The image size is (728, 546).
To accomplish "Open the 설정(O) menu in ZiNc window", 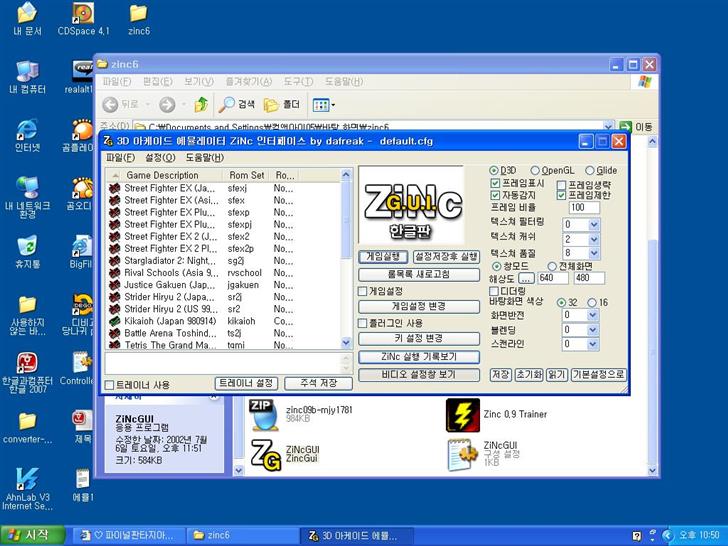I will tap(160, 157).
